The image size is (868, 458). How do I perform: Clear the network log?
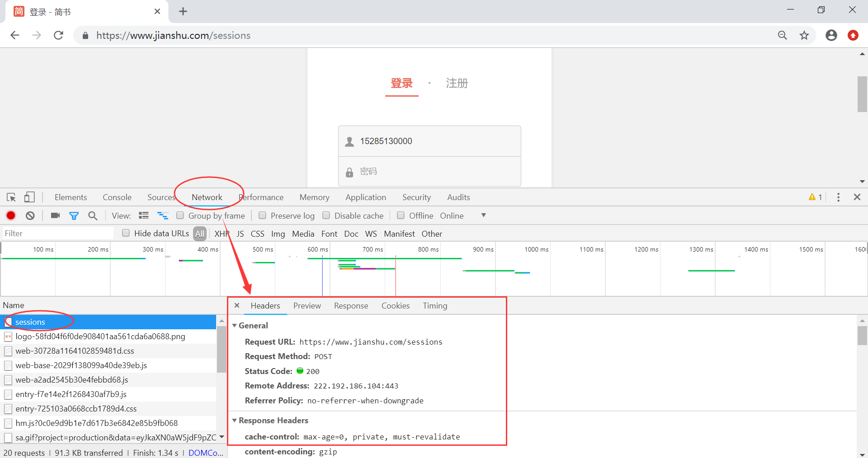tap(30, 215)
